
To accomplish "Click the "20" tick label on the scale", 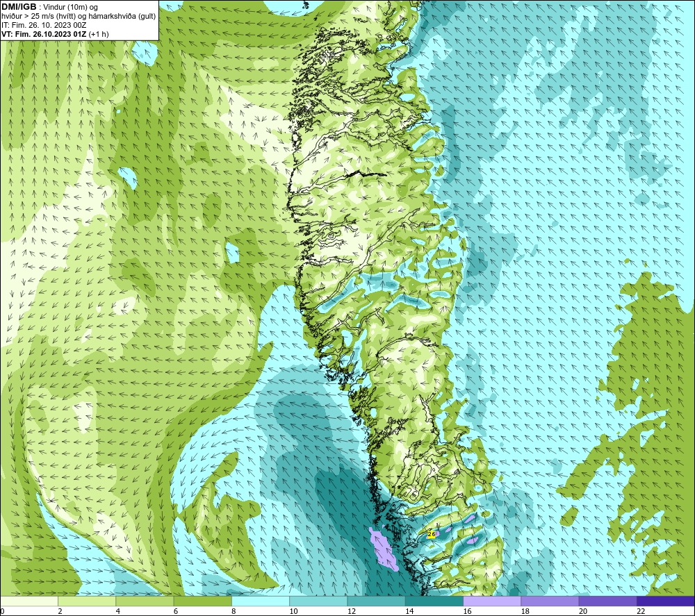I will (583, 611).
